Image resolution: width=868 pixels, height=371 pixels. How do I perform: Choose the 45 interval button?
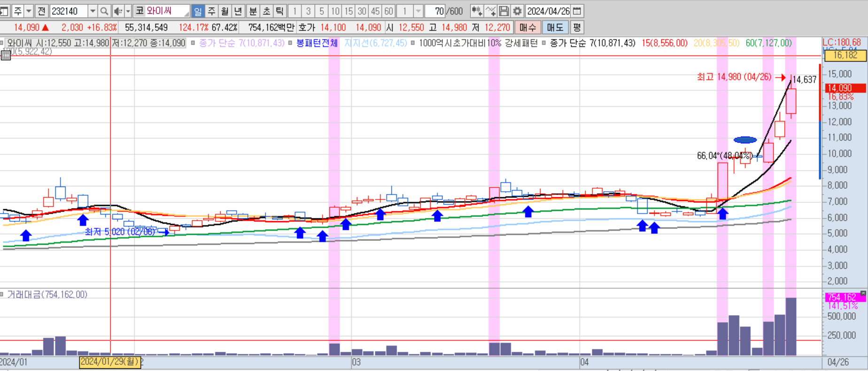(375, 11)
